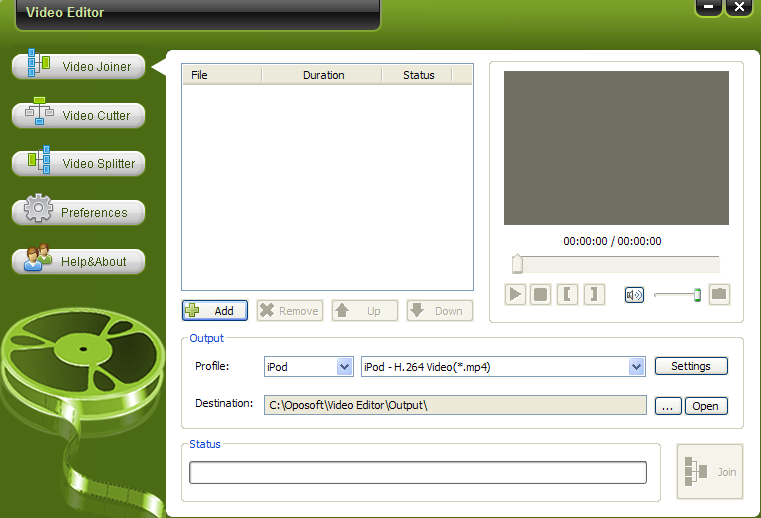Expand the iPod profile dropdown
761x518 pixels.
click(345, 367)
